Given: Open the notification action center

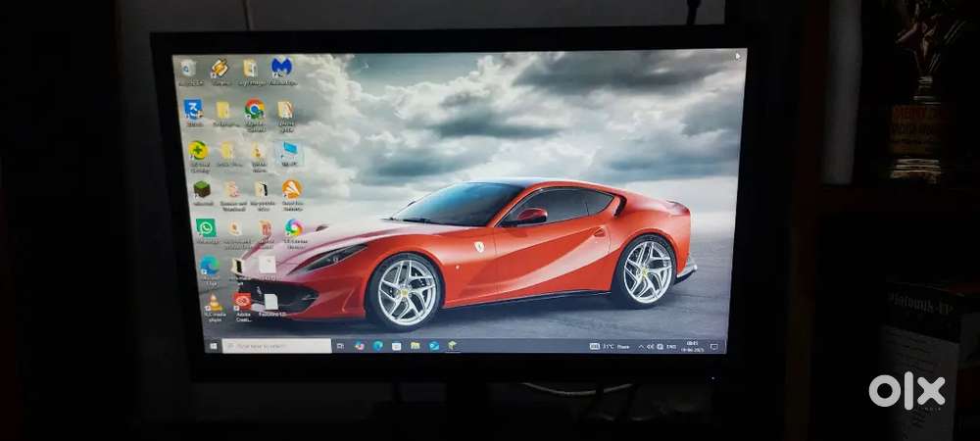Looking at the screenshot, I should [x=714, y=347].
